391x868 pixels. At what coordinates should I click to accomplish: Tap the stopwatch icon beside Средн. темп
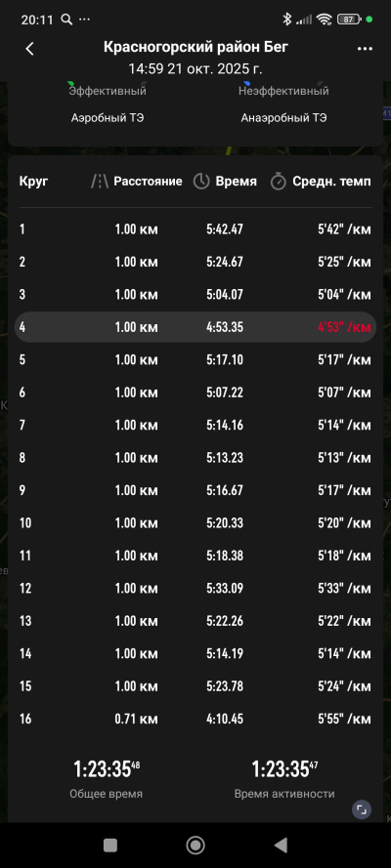(x=278, y=181)
